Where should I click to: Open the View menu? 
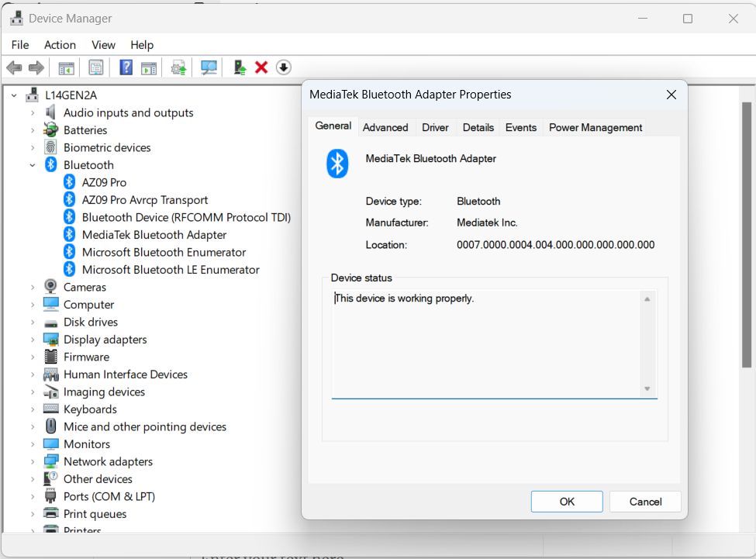(103, 45)
